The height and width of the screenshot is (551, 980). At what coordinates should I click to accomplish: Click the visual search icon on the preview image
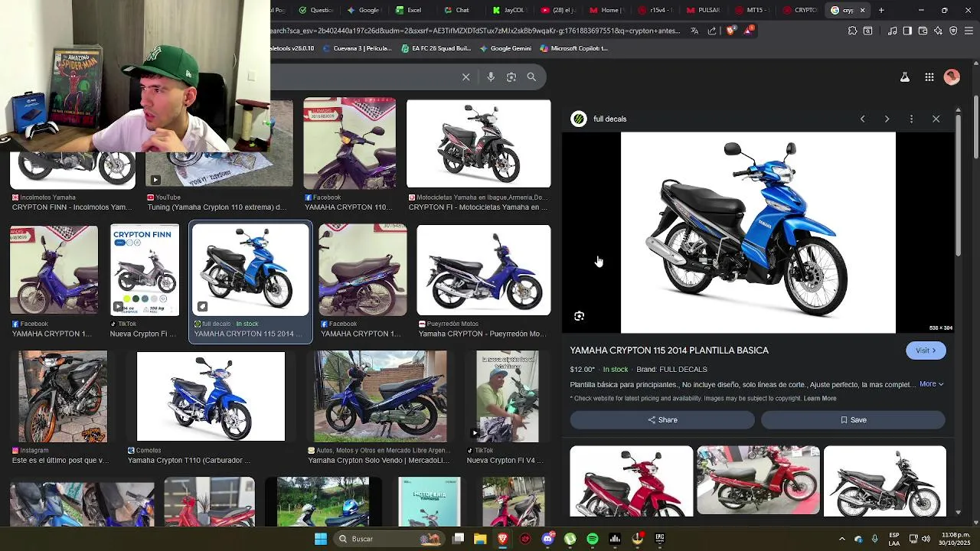pos(579,316)
